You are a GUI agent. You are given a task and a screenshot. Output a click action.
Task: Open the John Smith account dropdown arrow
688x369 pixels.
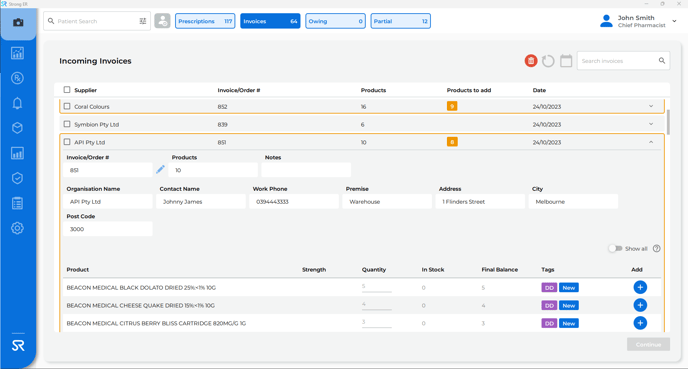click(x=674, y=21)
